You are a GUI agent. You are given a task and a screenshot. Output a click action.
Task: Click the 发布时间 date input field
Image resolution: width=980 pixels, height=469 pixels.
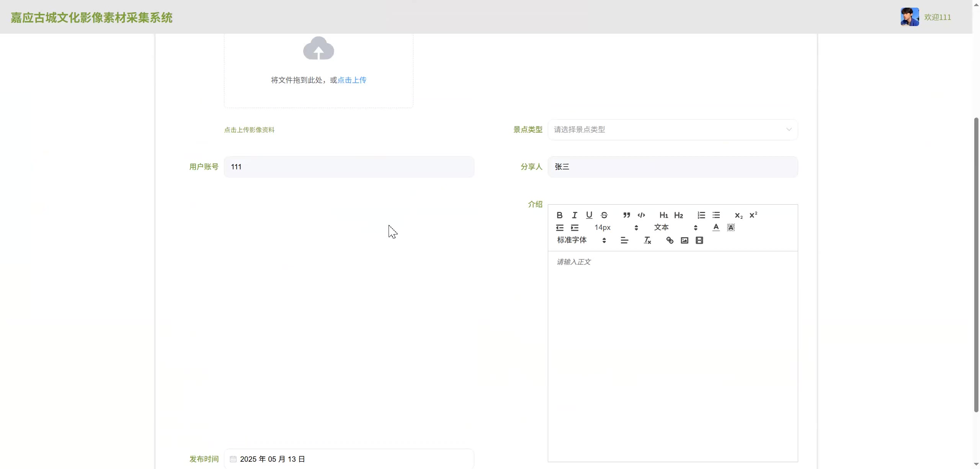[x=349, y=459]
